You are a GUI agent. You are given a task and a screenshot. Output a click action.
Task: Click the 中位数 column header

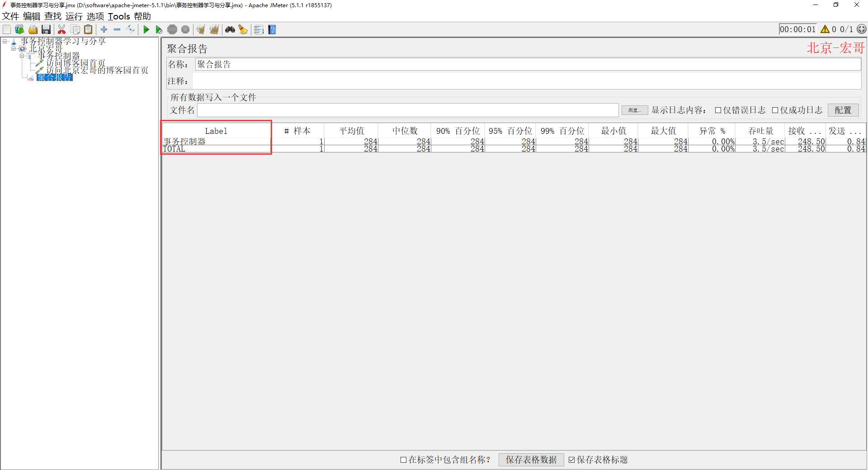405,131
